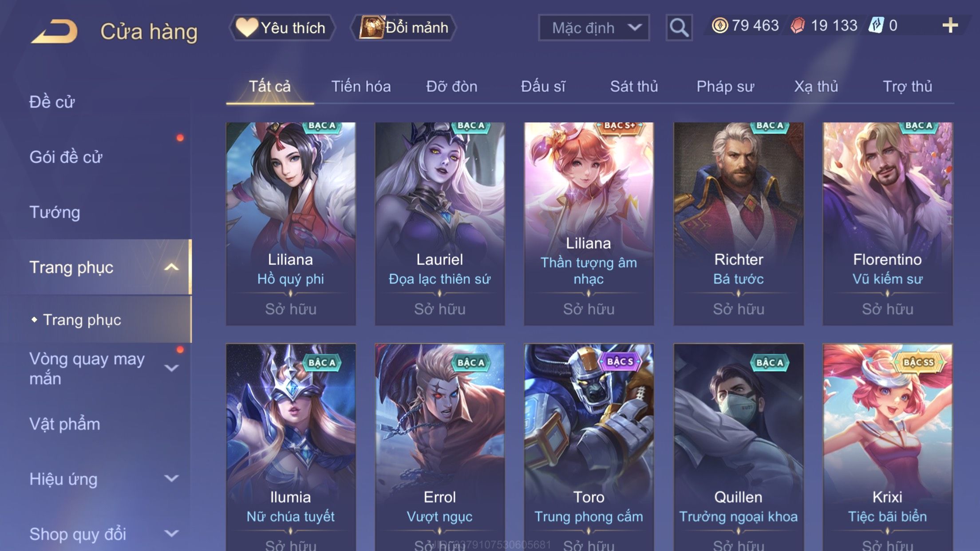Switch to the Sát thủ tab
This screenshot has height=551, width=980.
pyautogui.click(x=634, y=86)
